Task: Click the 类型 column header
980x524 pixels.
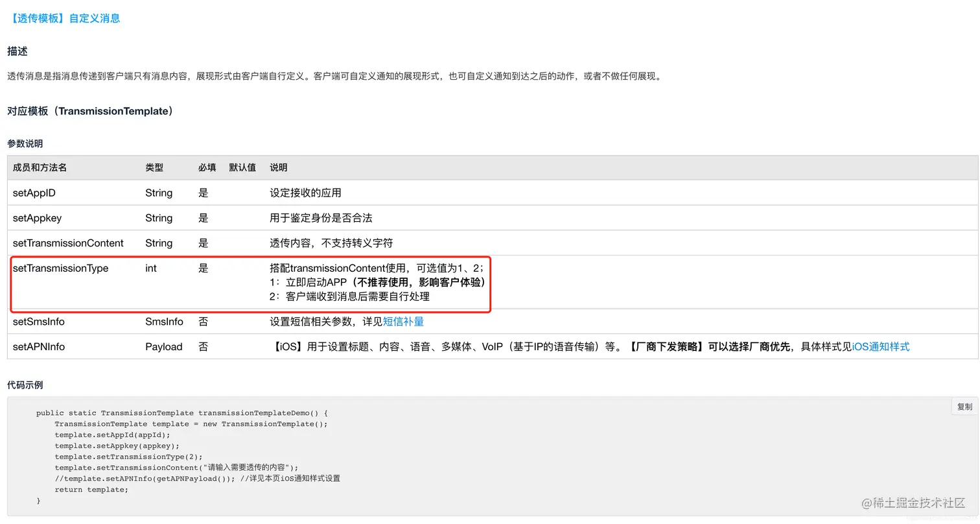Action: click(x=154, y=167)
